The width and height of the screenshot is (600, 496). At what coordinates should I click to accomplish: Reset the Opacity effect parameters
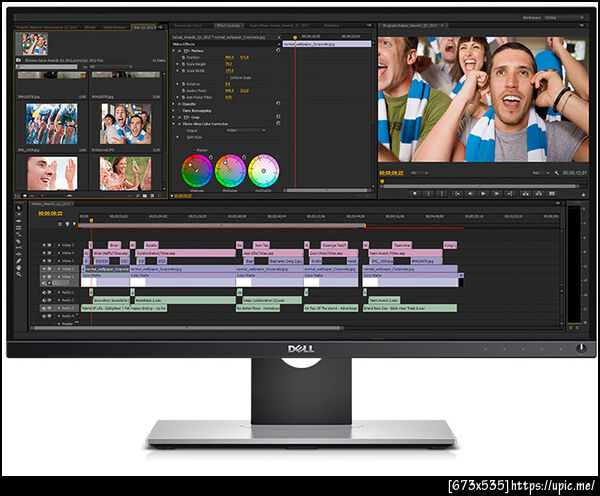[x=278, y=103]
